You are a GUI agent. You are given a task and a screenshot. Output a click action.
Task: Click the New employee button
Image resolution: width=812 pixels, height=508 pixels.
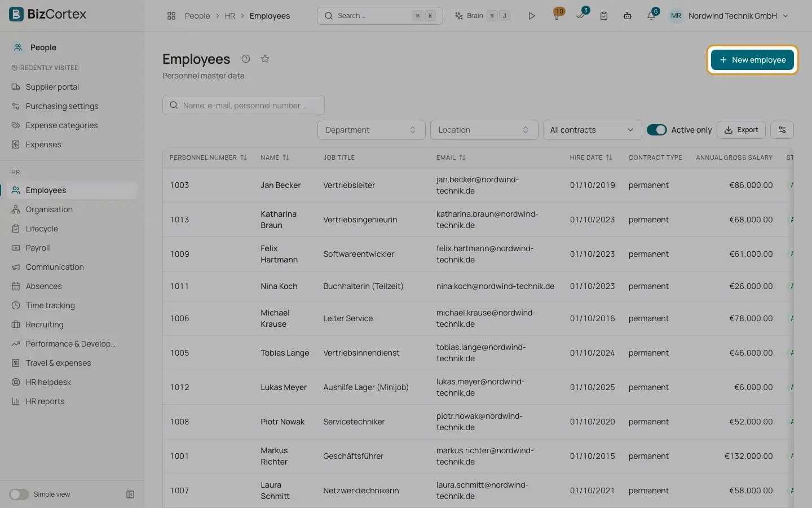(752, 60)
